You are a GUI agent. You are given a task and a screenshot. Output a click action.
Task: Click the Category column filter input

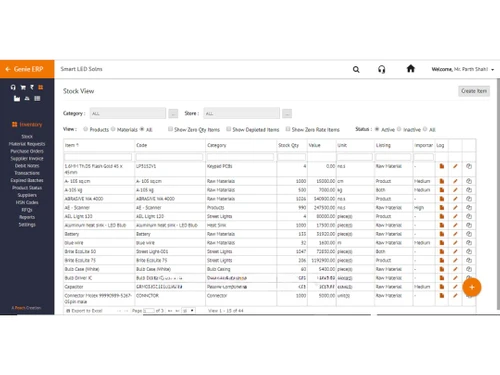pos(240,157)
